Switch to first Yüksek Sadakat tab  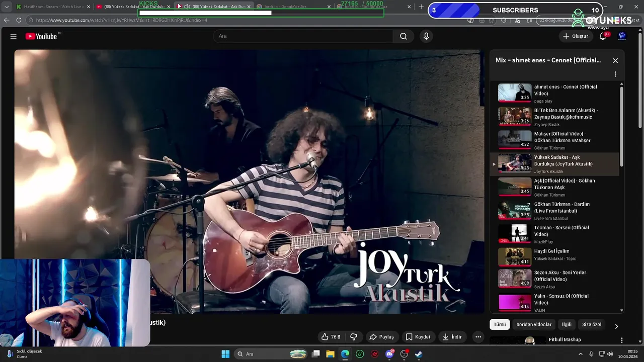(x=134, y=7)
